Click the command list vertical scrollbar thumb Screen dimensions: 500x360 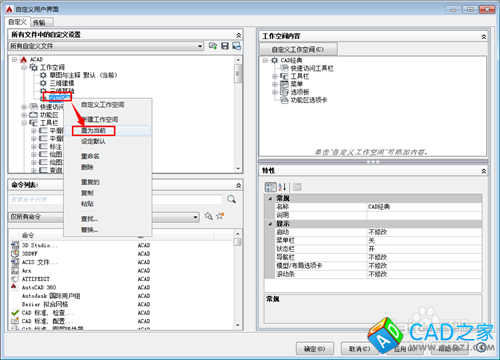(237, 242)
